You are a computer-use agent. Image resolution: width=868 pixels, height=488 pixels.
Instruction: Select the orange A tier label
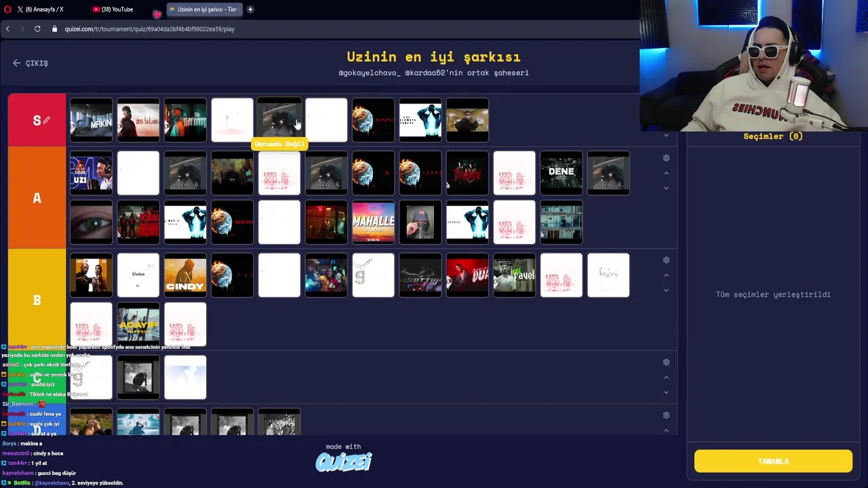[x=37, y=198]
